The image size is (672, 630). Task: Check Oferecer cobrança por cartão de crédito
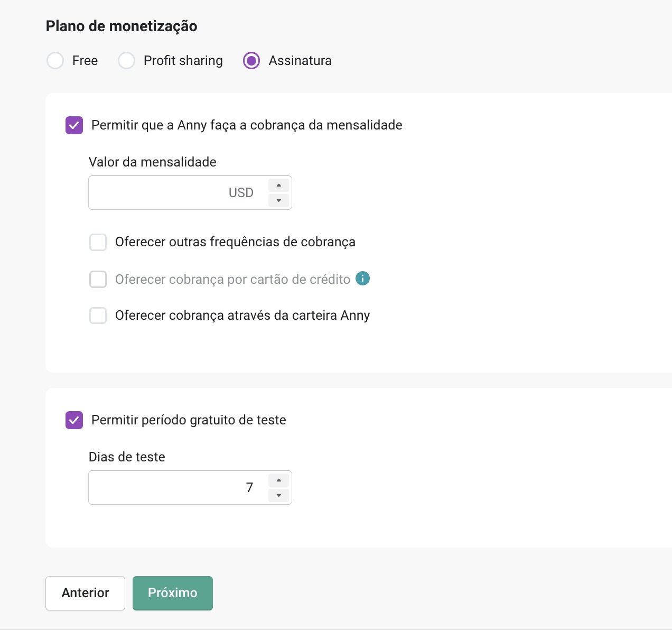[98, 279]
